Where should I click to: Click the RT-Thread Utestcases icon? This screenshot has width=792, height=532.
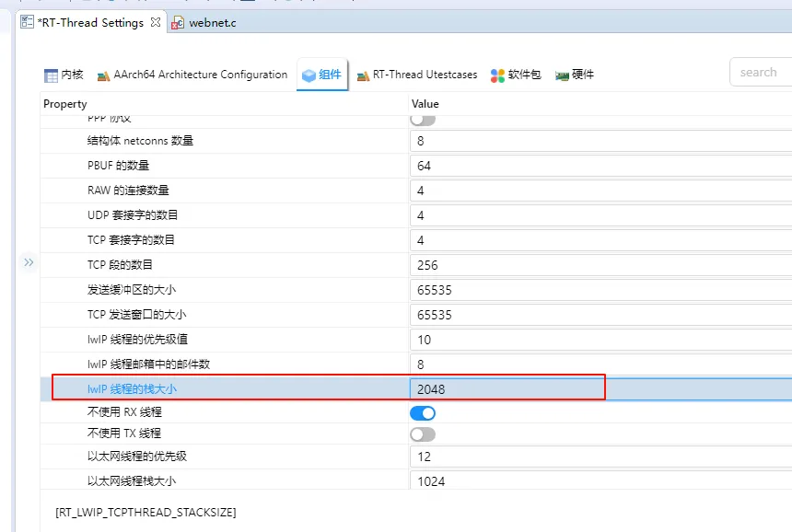(x=363, y=75)
